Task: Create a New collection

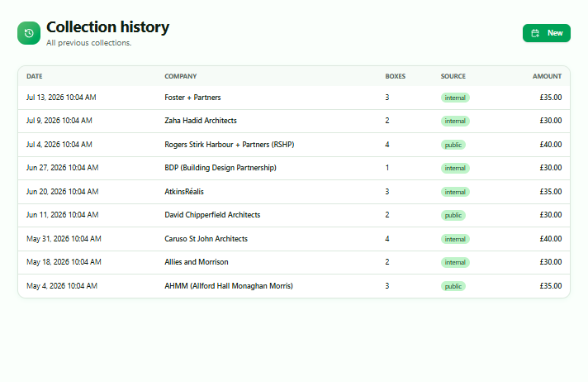Action: coord(547,33)
